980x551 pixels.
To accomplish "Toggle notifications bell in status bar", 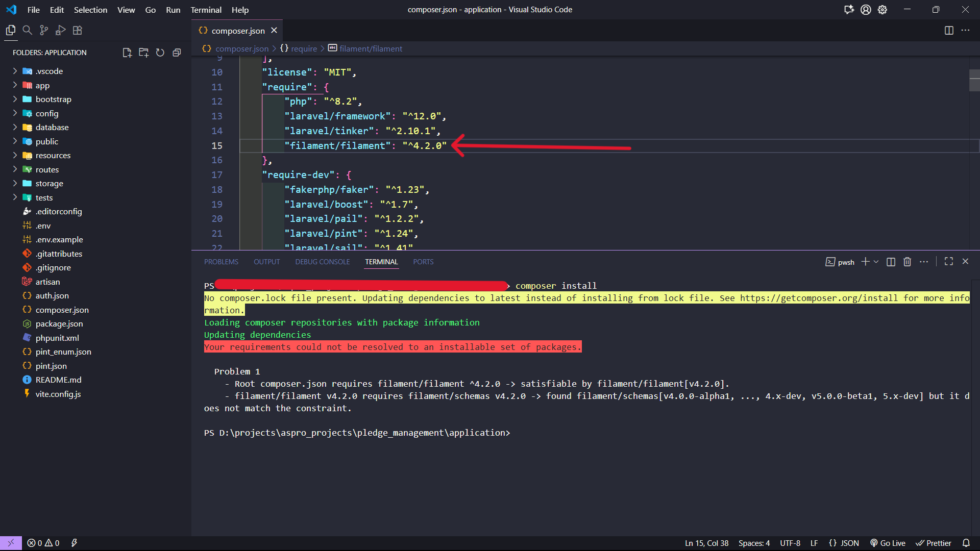I will (x=966, y=543).
